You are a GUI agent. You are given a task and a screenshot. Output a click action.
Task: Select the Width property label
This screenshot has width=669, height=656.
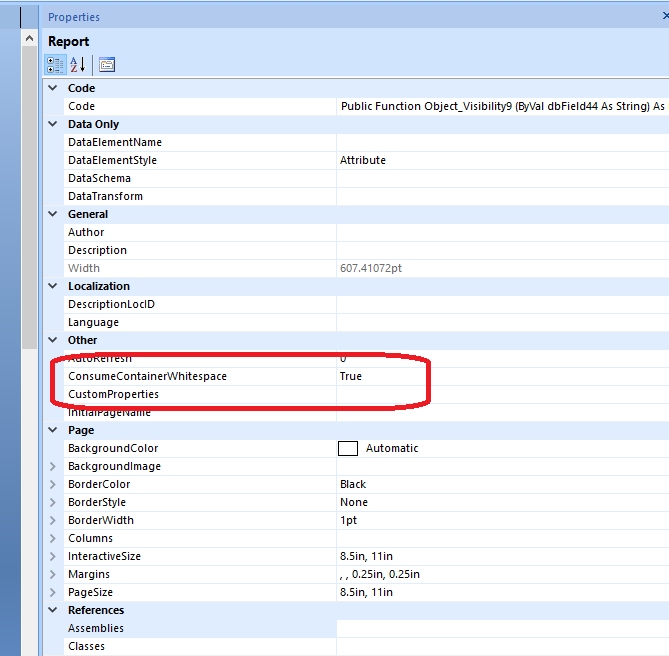(x=84, y=268)
